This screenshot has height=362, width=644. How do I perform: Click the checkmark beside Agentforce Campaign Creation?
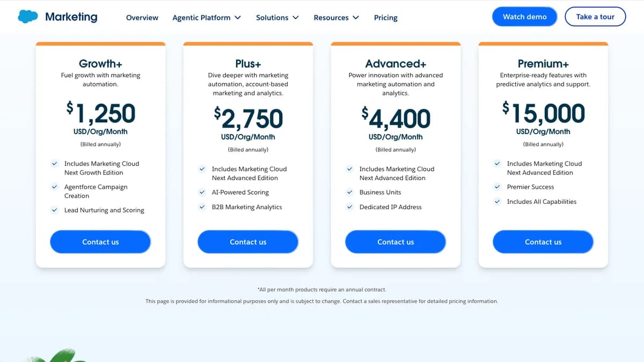tap(54, 187)
